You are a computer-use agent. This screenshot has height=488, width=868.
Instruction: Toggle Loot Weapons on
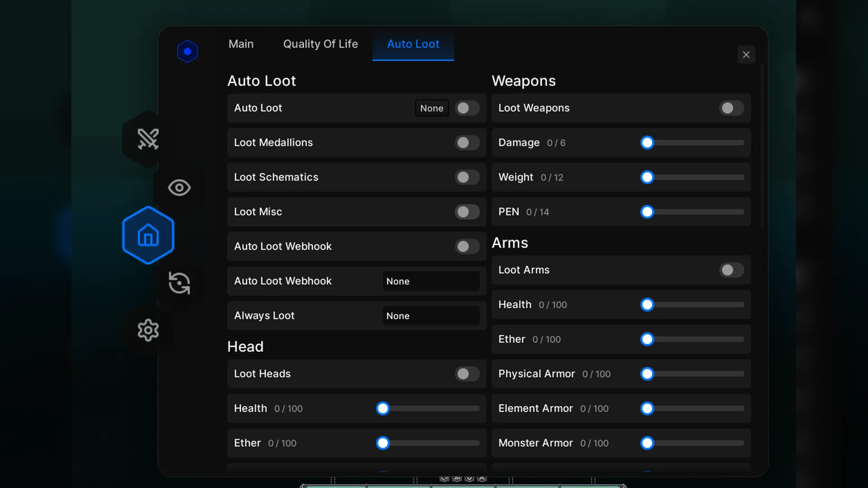pos(731,108)
